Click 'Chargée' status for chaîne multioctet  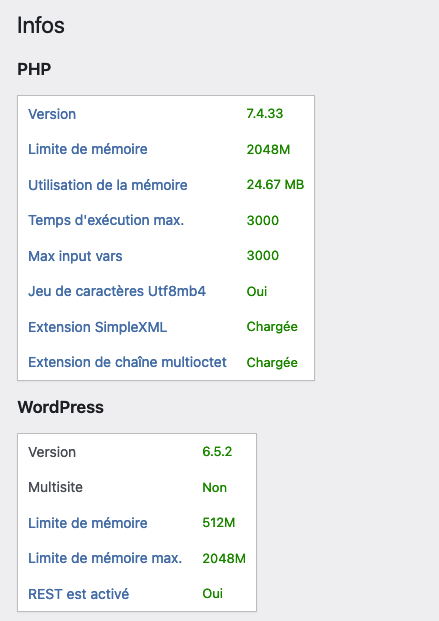click(x=272, y=362)
